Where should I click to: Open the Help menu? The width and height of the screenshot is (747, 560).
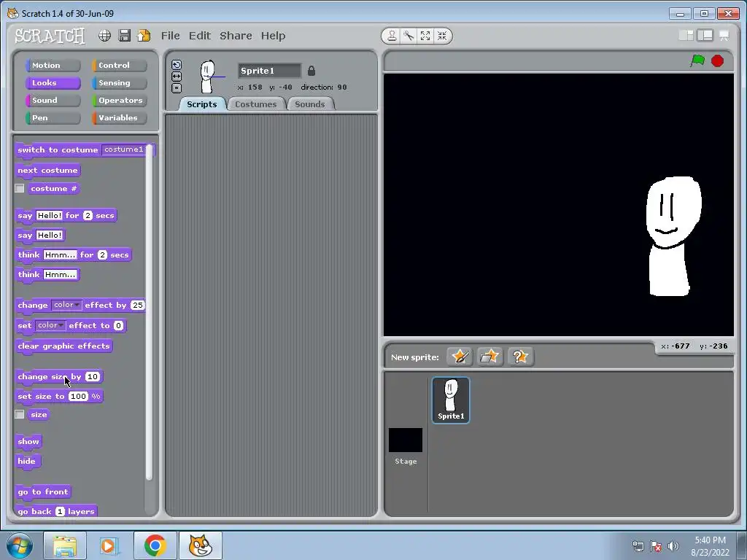(x=273, y=36)
